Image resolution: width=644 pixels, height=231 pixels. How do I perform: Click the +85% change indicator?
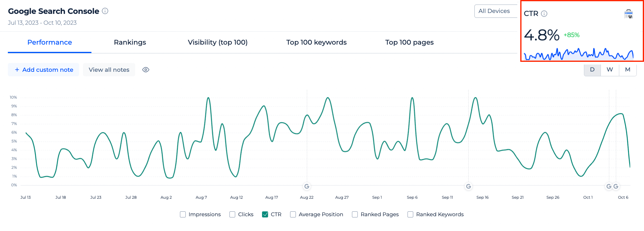[572, 35]
